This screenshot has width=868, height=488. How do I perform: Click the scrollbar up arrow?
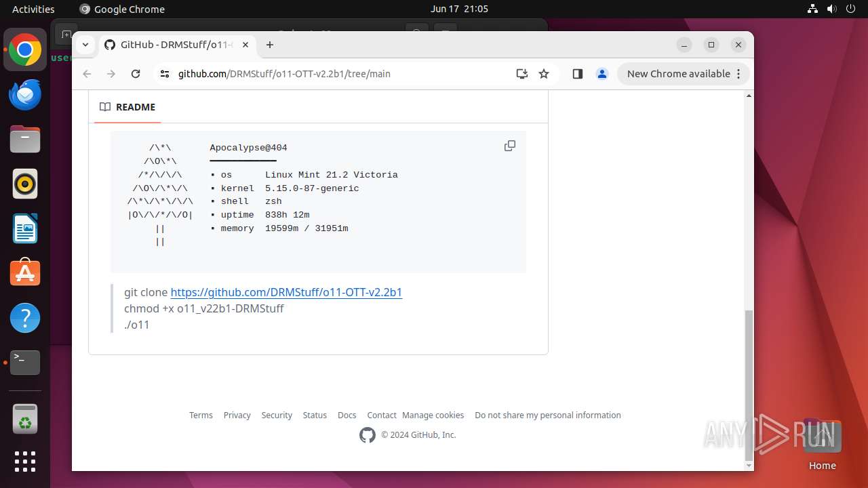click(x=749, y=96)
